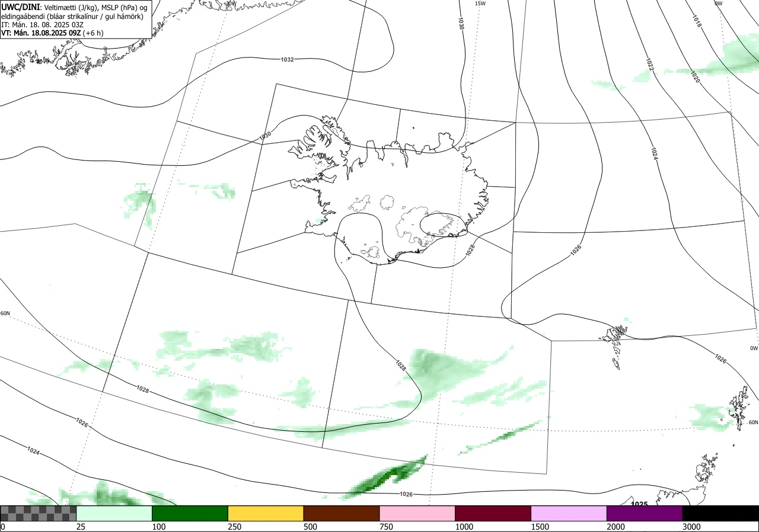Click the legend value '25'
The image size is (759, 532).
pos(81,527)
